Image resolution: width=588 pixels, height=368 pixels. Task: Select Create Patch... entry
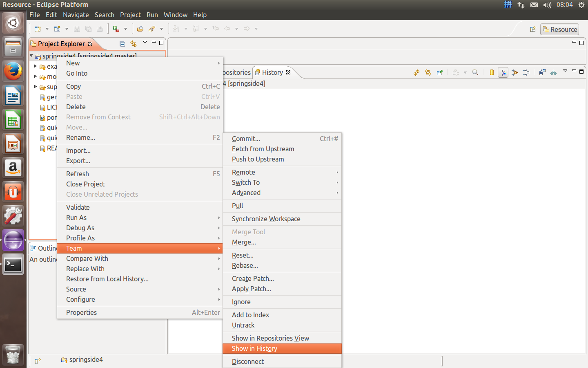282,278
